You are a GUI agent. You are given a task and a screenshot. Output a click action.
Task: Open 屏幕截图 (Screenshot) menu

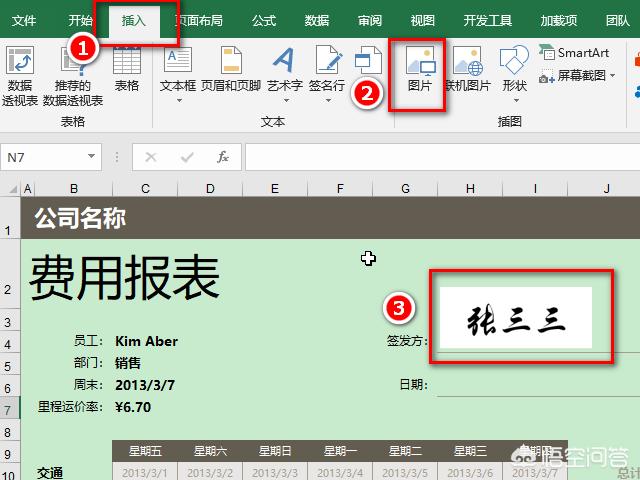tap(576, 76)
